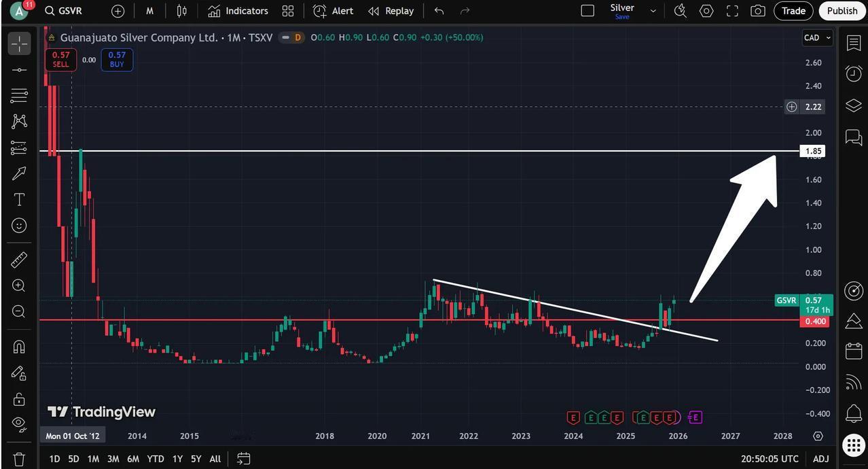Redo the last action

(465, 11)
